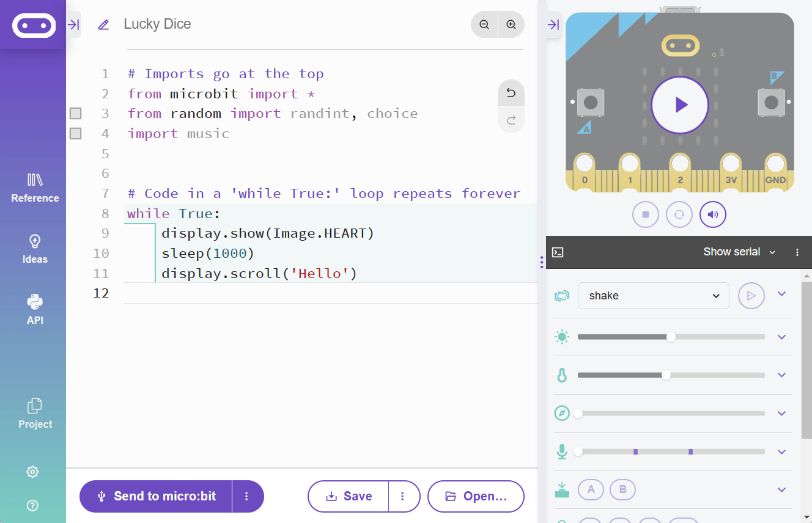
Task: Open serial terminal icon
Action: pos(558,252)
